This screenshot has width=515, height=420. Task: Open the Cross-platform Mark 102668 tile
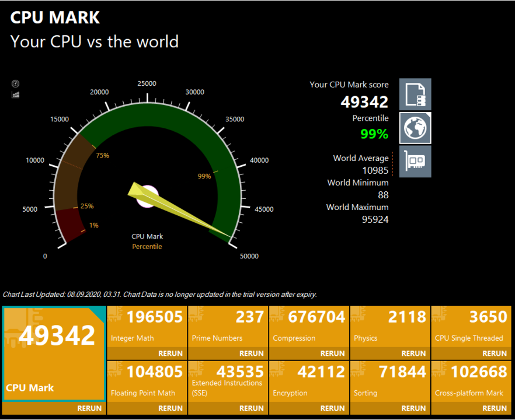(471, 381)
